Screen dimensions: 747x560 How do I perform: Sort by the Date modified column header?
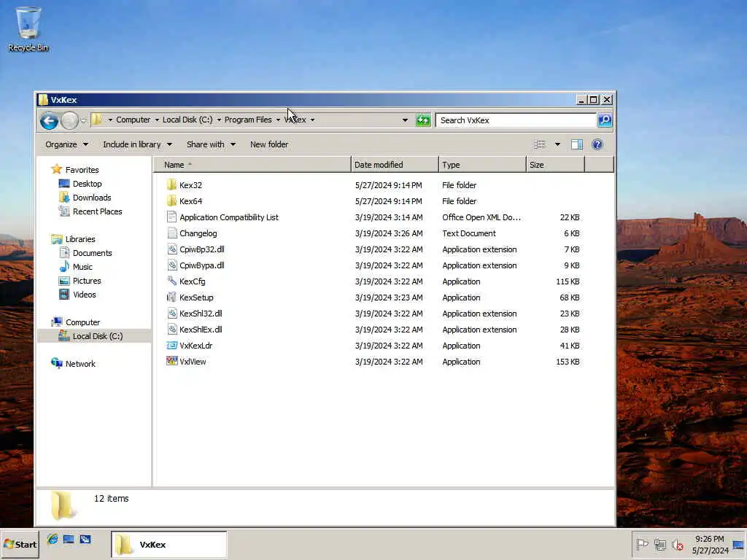pyautogui.click(x=395, y=165)
